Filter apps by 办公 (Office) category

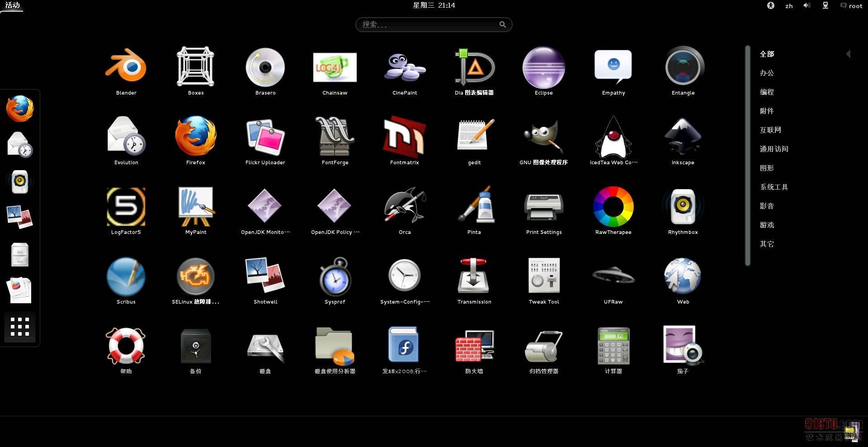click(767, 73)
